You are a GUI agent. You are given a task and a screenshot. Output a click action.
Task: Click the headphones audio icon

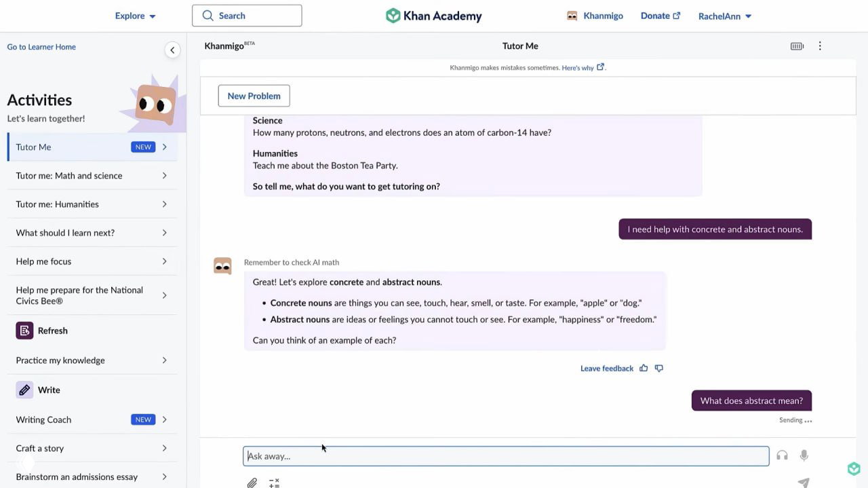[x=782, y=455]
